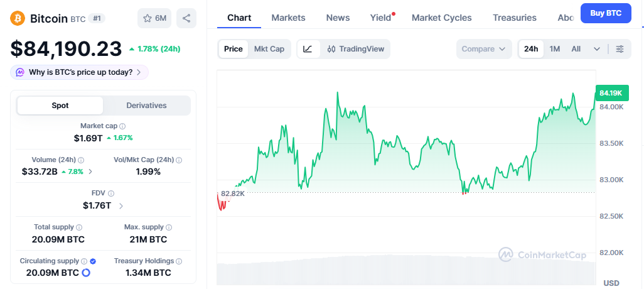The width and height of the screenshot is (644, 289).
Task: Expand Volume (24h) details chevron
Action: (x=90, y=172)
